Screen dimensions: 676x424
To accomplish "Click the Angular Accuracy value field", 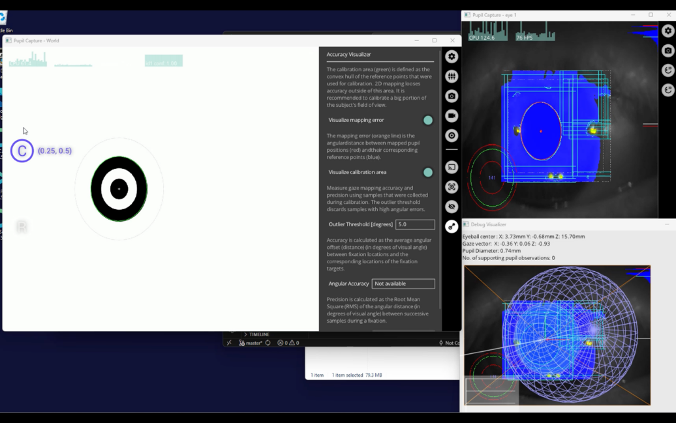I will (x=403, y=284).
